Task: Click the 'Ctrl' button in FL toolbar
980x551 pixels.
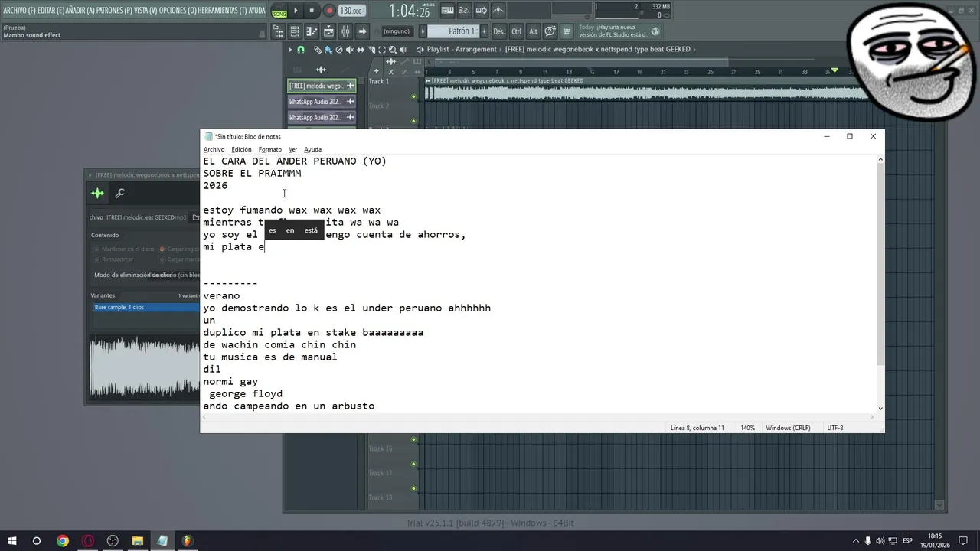Action: tap(516, 31)
